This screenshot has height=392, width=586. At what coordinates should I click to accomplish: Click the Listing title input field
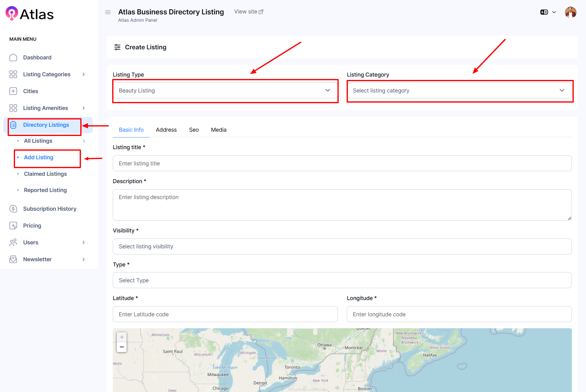pos(342,164)
